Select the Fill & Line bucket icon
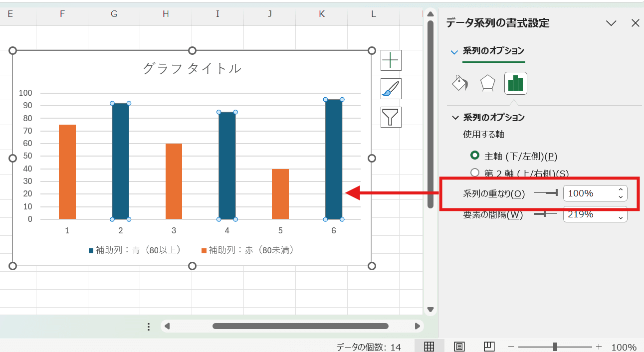The width and height of the screenshot is (644, 352). [459, 83]
